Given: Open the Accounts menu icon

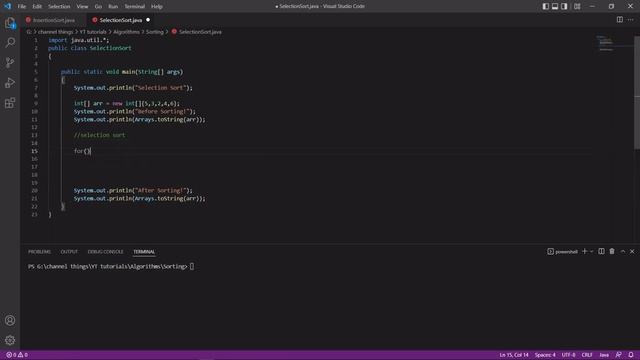Looking at the screenshot, I should pos(10,320).
